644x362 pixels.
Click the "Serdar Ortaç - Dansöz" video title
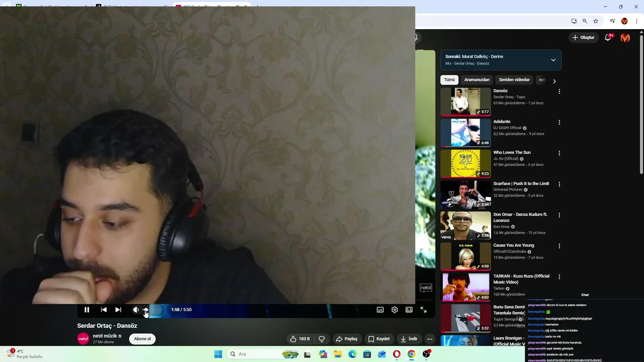[107, 326]
